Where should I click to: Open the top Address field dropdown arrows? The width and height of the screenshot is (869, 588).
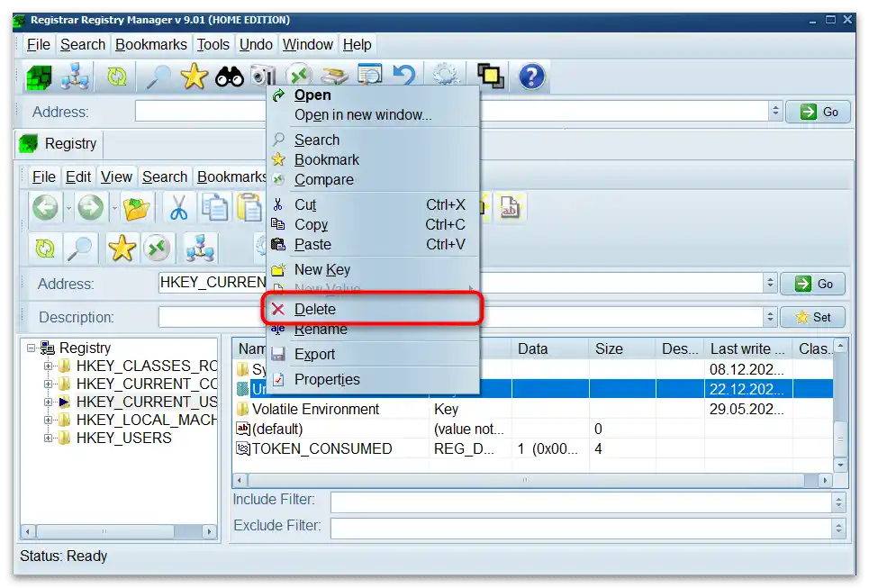pos(775,112)
